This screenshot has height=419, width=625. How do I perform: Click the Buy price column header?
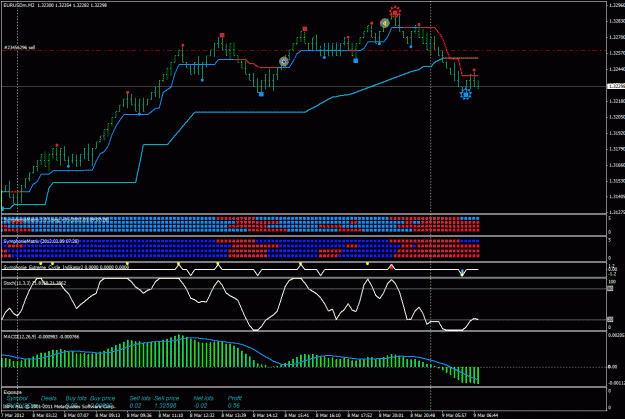pos(102,398)
